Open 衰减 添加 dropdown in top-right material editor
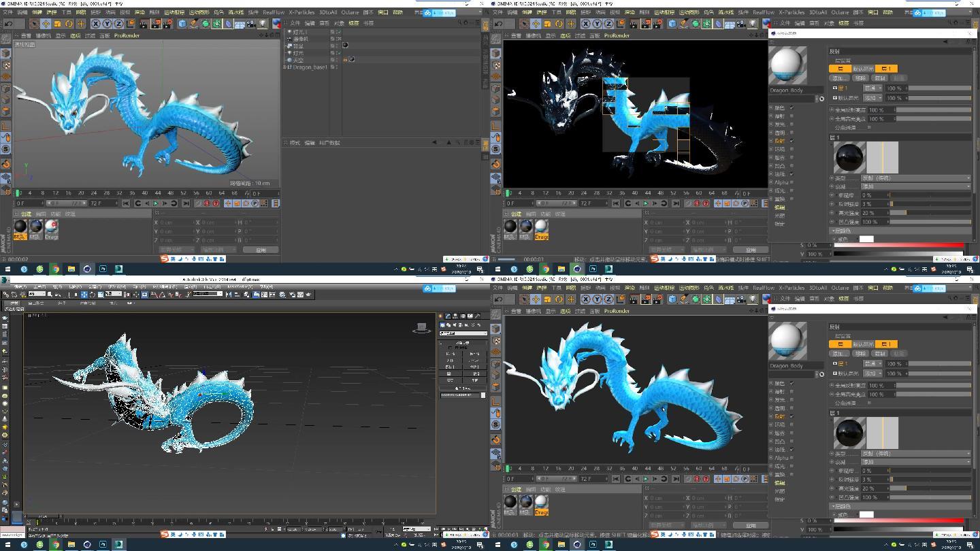The height and width of the screenshot is (551, 980). click(x=916, y=186)
